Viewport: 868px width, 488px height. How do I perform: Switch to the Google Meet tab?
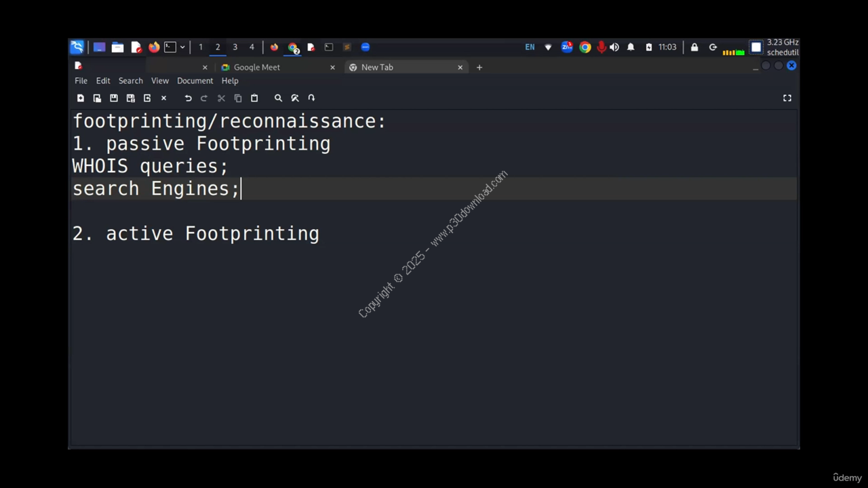(256, 67)
